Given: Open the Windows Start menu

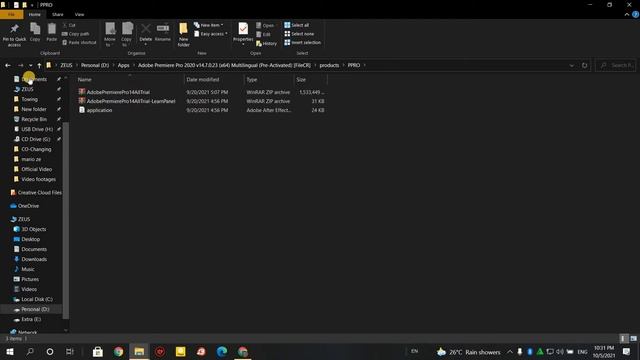Looking at the screenshot, I should click(9, 351).
